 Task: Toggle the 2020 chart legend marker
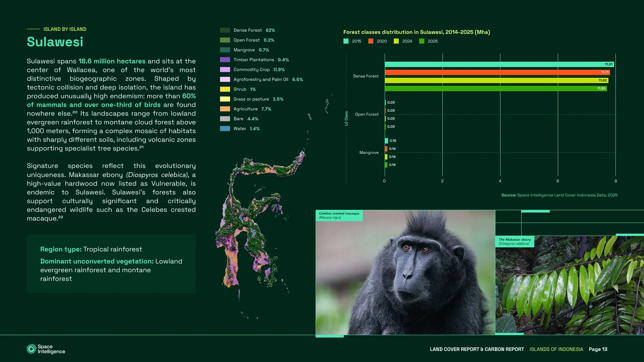(x=371, y=41)
